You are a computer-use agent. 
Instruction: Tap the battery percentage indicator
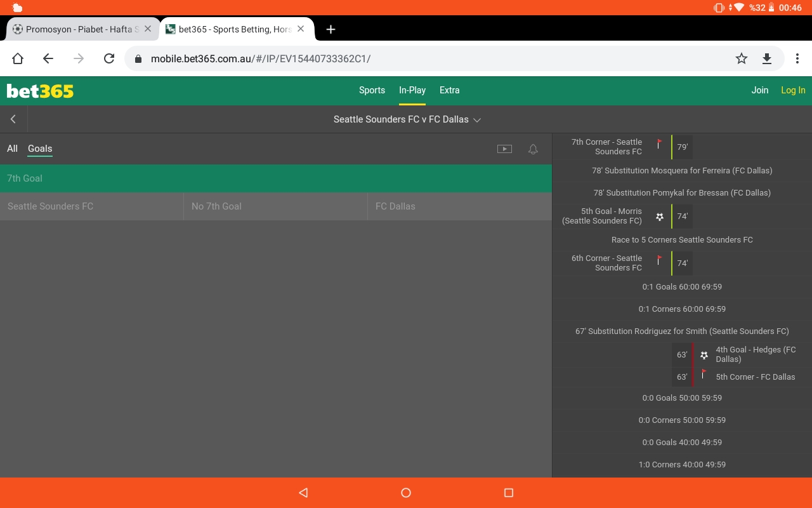pos(757,8)
